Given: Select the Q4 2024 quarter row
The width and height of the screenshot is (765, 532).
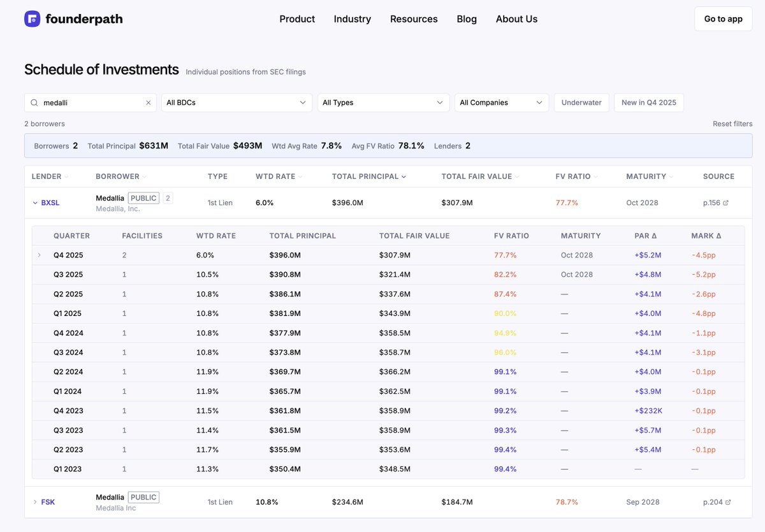Looking at the screenshot, I should [388, 333].
